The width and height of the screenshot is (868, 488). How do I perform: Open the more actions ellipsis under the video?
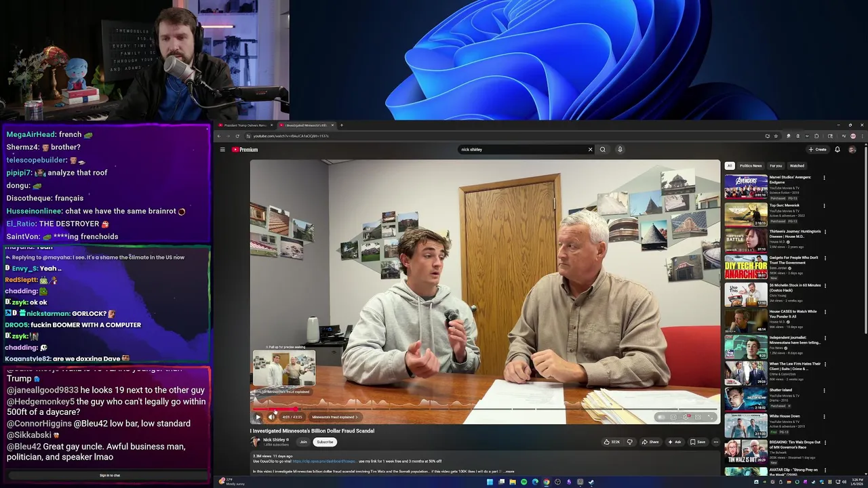coord(715,442)
